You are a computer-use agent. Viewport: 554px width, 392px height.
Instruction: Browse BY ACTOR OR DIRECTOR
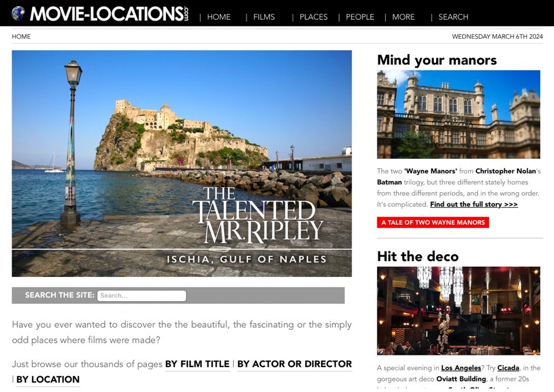point(295,364)
